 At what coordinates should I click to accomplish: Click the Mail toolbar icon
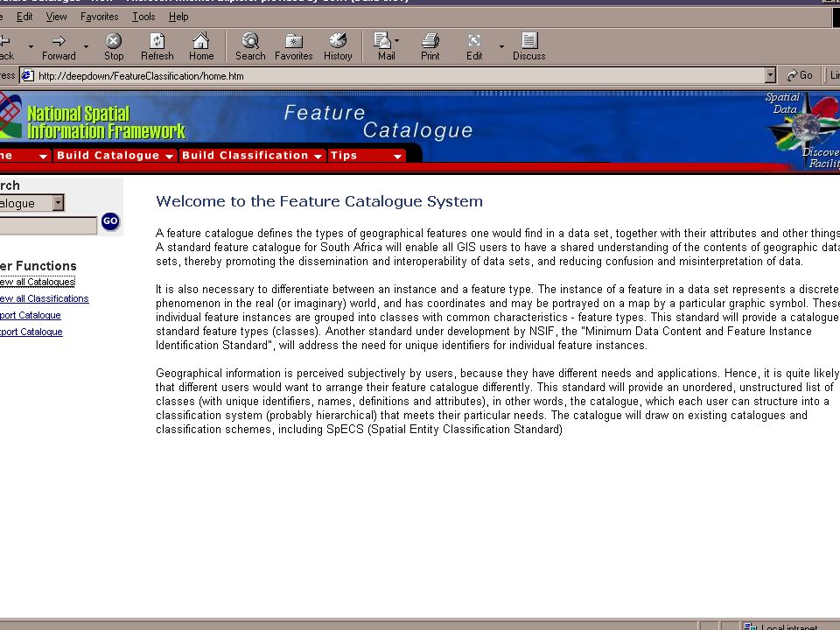click(382, 41)
